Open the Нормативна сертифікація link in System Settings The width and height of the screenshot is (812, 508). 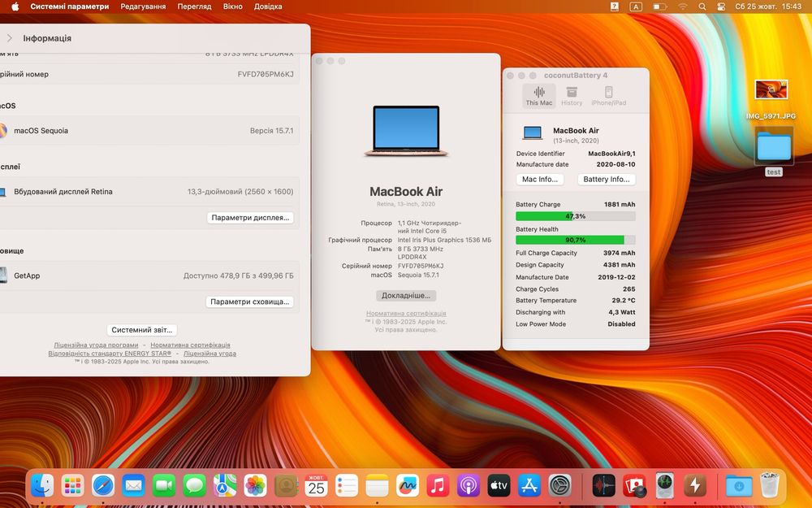tap(190, 345)
